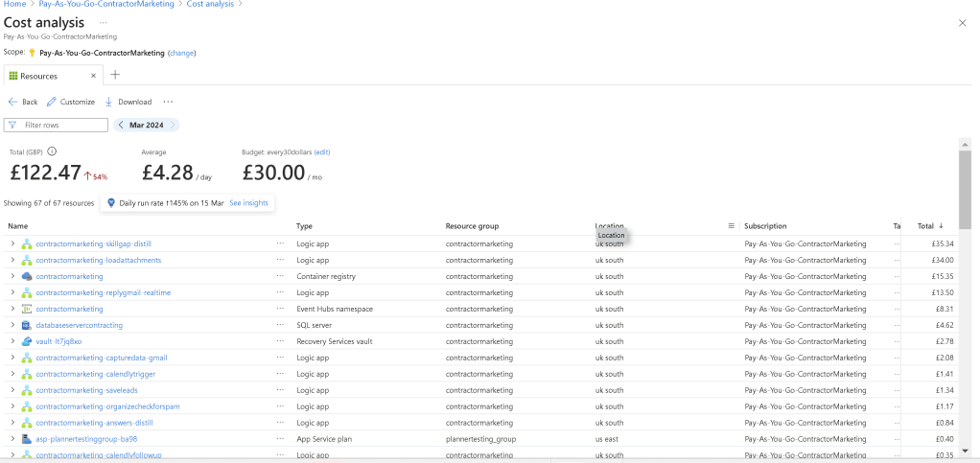
Task: Open row menu for contractormarketing-loadattachments
Action: 280,260
